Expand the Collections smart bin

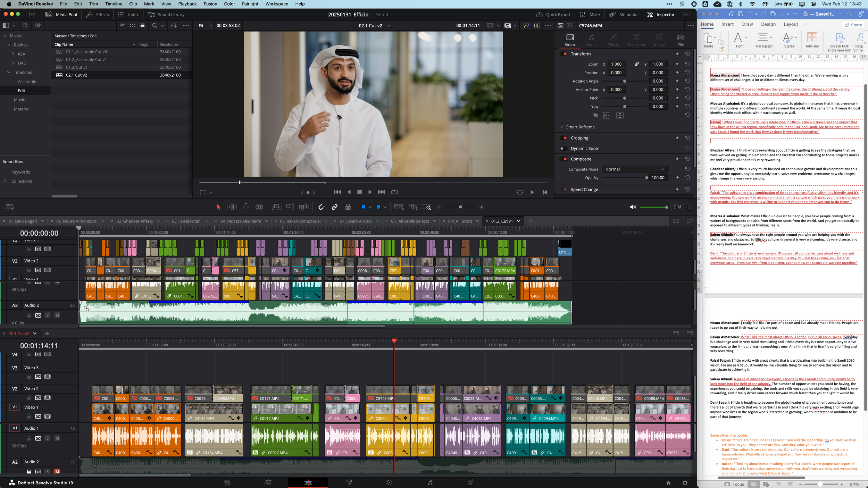point(5,181)
